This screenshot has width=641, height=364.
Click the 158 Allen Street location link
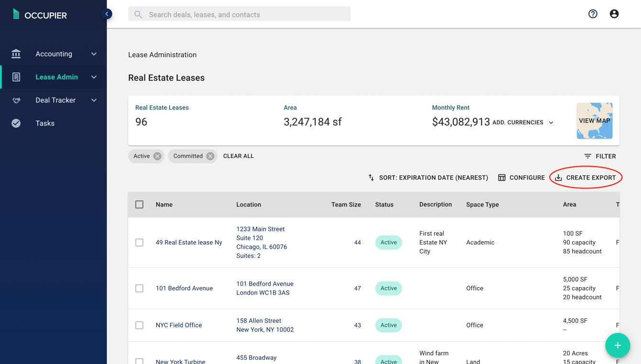coord(265,325)
